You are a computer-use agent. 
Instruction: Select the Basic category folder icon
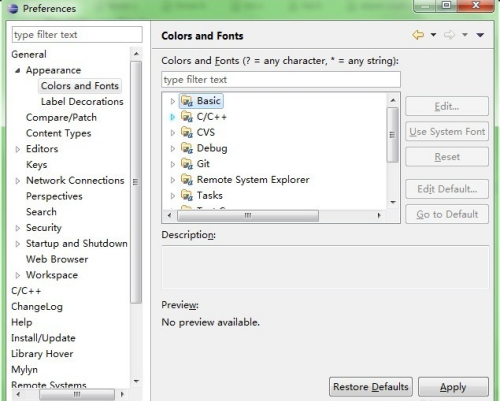tap(187, 101)
